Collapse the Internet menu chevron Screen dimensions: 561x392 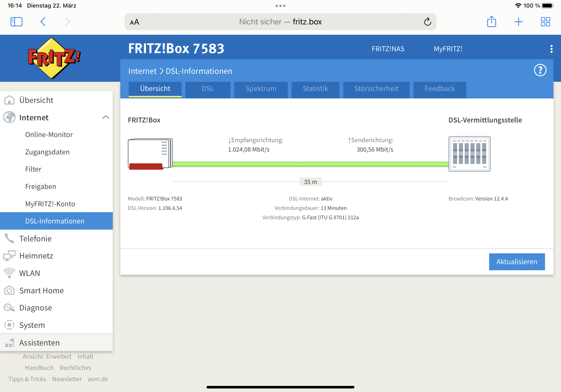click(x=105, y=118)
